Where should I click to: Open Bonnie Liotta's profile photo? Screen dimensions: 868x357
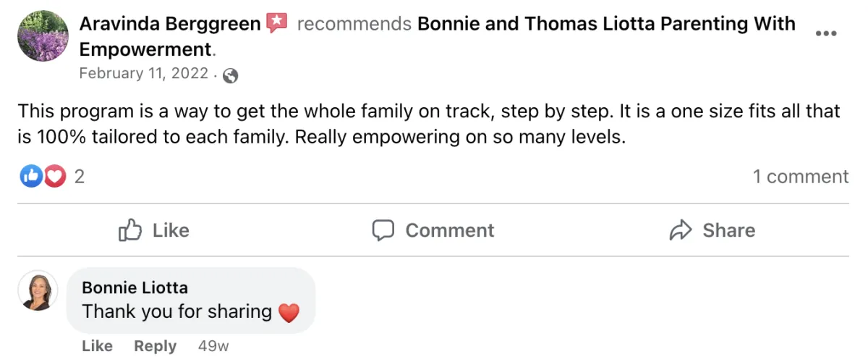(38, 291)
